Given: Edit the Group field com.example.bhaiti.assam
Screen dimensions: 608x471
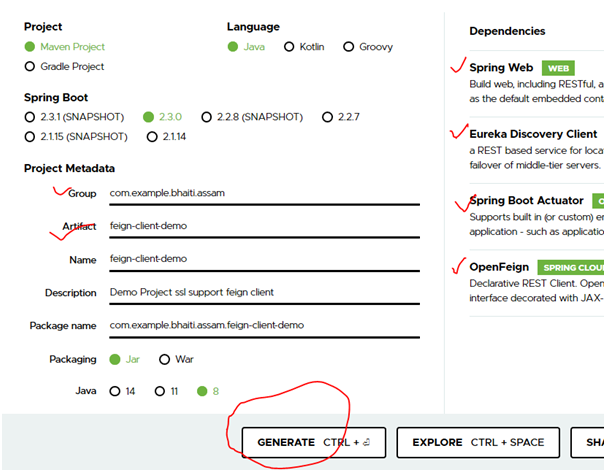Looking at the screenshot, I should tap(264, 193).
